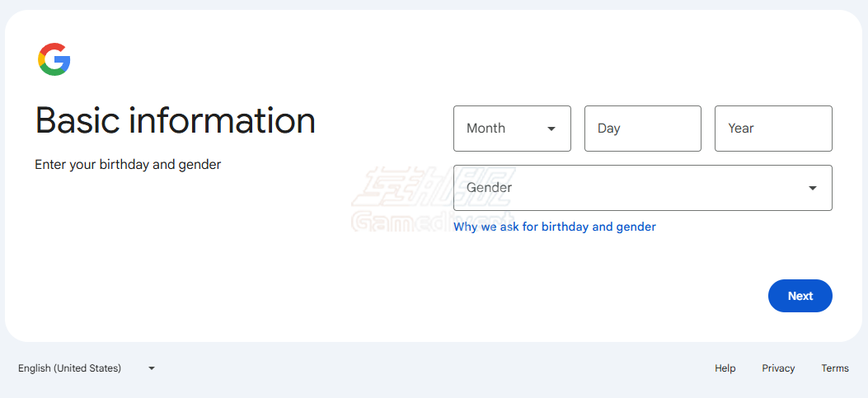Open the Privacy footer link
The width and height of the screenshot is (868, 398).
click(x=778, y=368)
